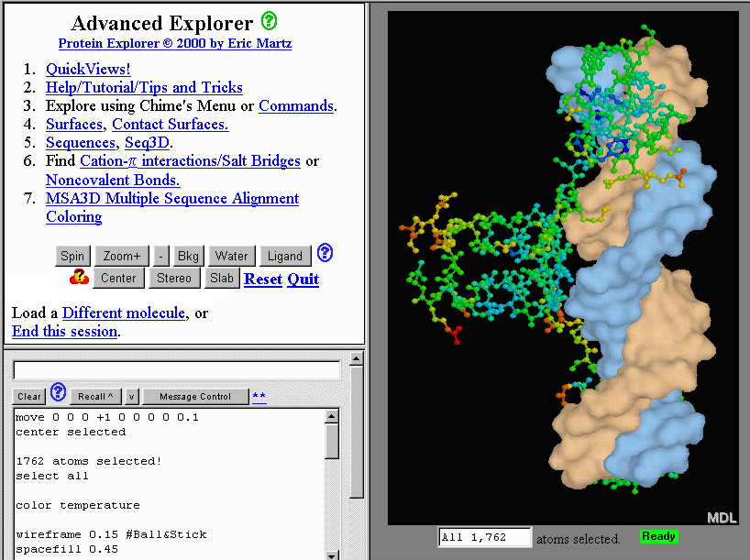
Task: Click the command entry text field
Action: click(176, 370)
